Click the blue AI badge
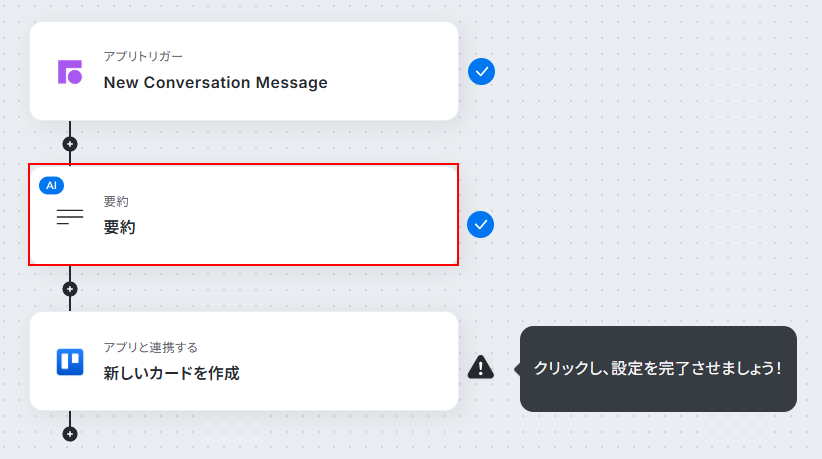822x459 pixels. [x=51, y=185]
